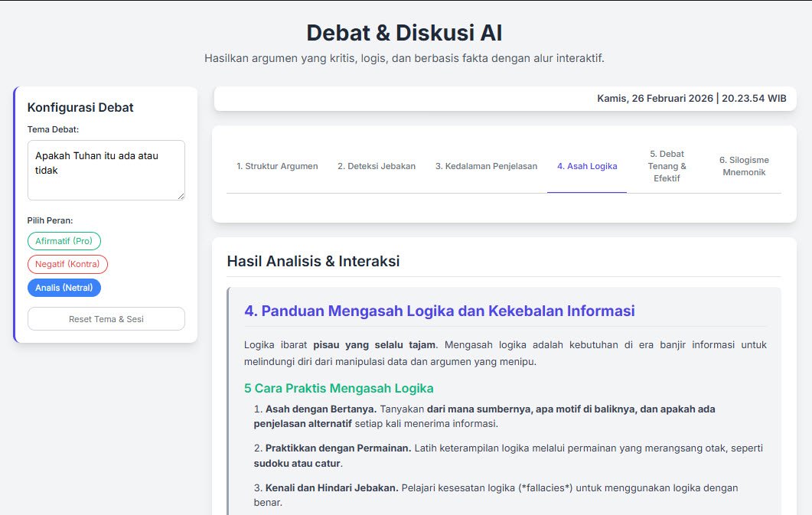This screenshot has width=812, height=515.
Task: Click paragraph mentioning pisau yang selalu tajam
Action: click(505, 353)
